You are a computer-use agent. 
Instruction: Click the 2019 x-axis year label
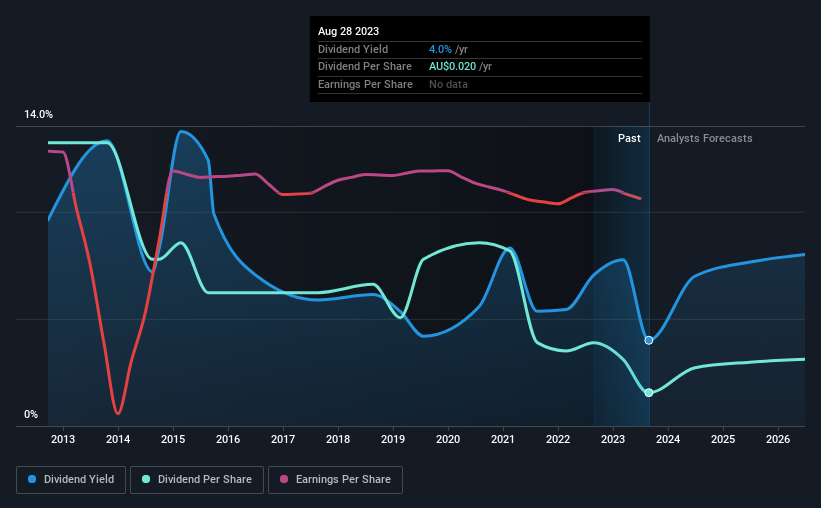point(393,439)
